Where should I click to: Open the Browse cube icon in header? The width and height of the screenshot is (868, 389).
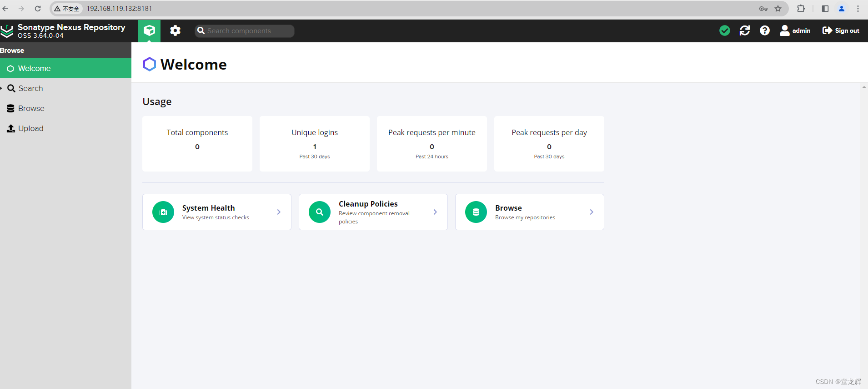(149, 30)
